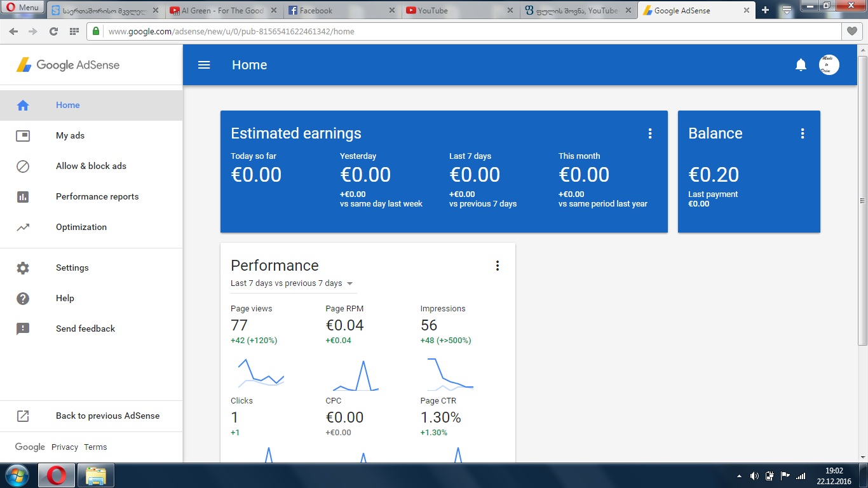
Task: Click the Opera speed dial grid icon
Action: pos(74,32)
